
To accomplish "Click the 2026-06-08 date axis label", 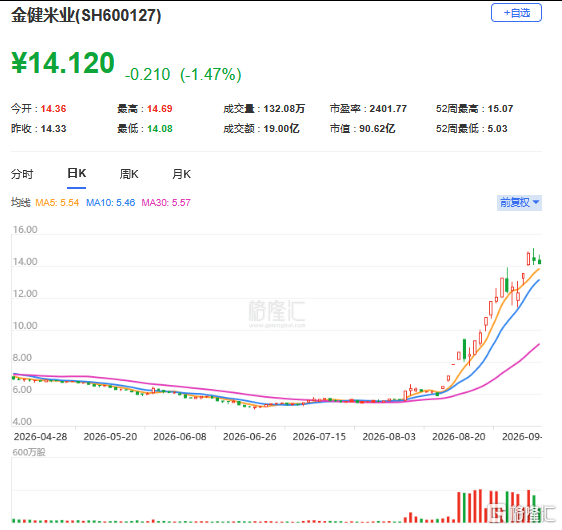I will 180,437.
